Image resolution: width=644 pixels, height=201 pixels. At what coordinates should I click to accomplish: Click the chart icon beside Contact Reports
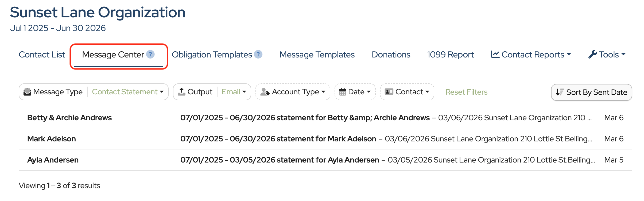495,55
